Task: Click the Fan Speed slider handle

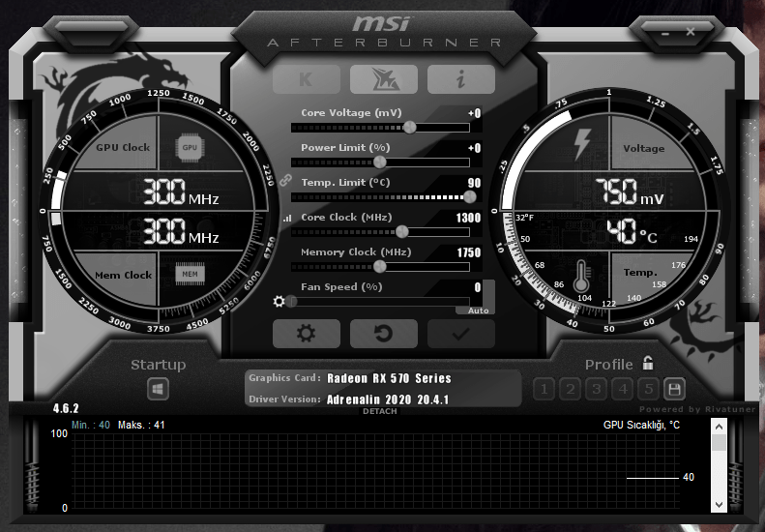Action: pyautogui.click(x=291, y=301)
